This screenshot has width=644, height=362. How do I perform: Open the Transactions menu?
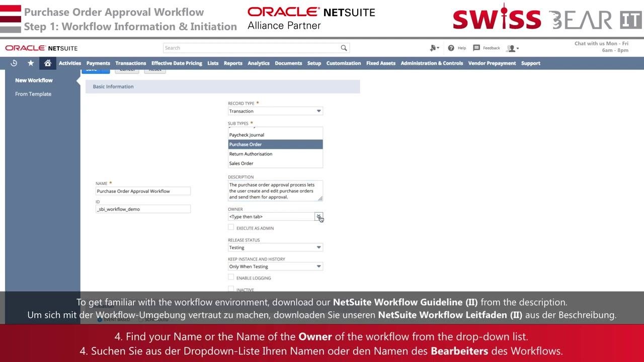point(130,63)
